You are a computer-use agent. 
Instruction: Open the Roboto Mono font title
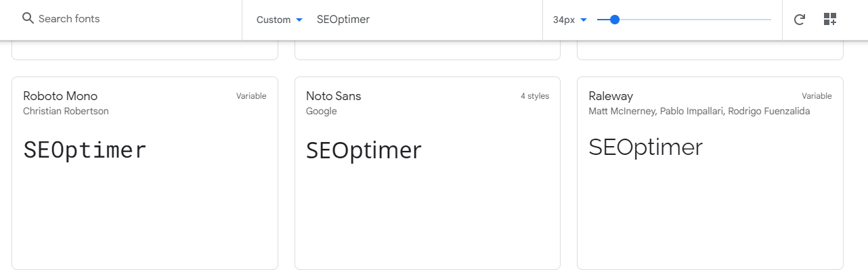60,96
